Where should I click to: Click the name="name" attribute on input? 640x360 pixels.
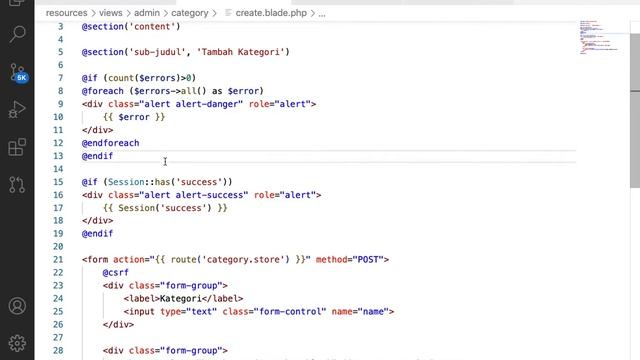[360, 311]
